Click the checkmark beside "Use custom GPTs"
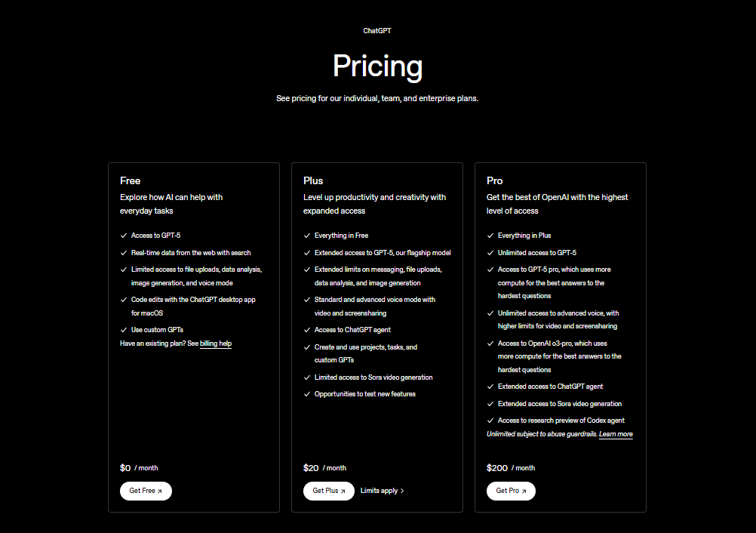 (x=123, y=329)
